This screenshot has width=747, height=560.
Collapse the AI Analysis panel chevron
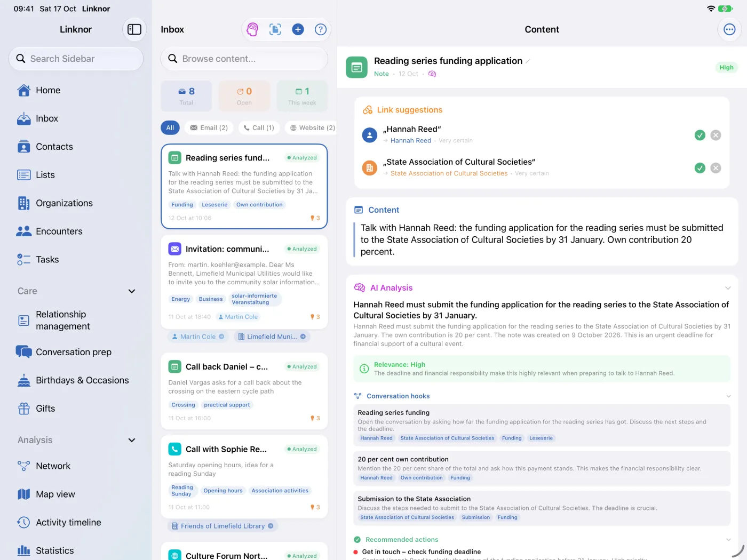coord(728,288)
